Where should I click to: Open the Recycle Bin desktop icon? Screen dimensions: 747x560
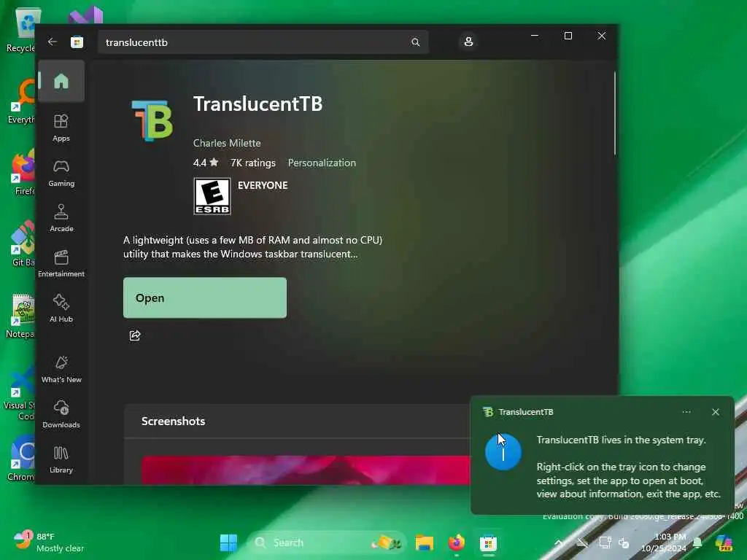click(x=23, y=30)
